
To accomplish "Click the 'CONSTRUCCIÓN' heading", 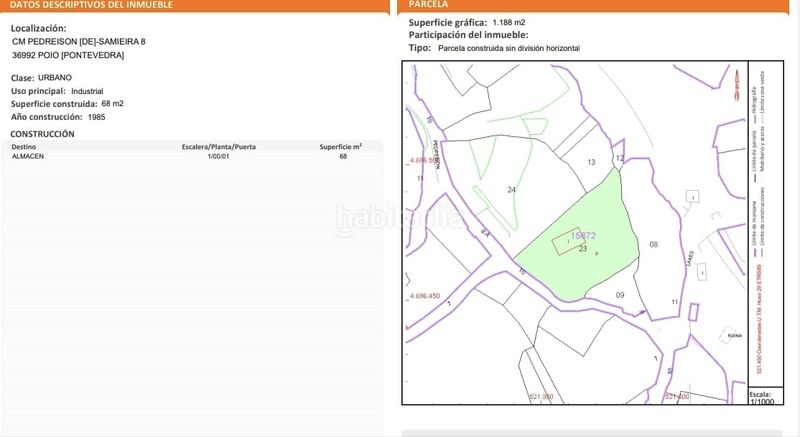I will pos(42,134).
